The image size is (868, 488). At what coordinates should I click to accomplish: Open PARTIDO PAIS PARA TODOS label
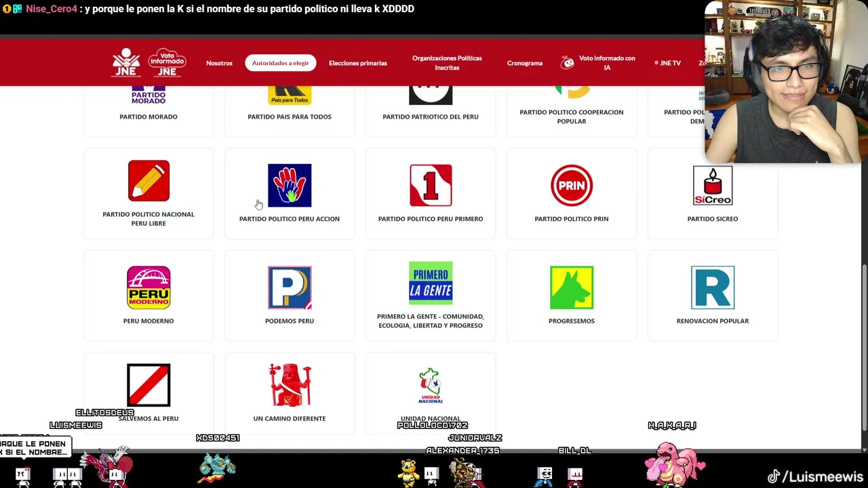point(290,117)
